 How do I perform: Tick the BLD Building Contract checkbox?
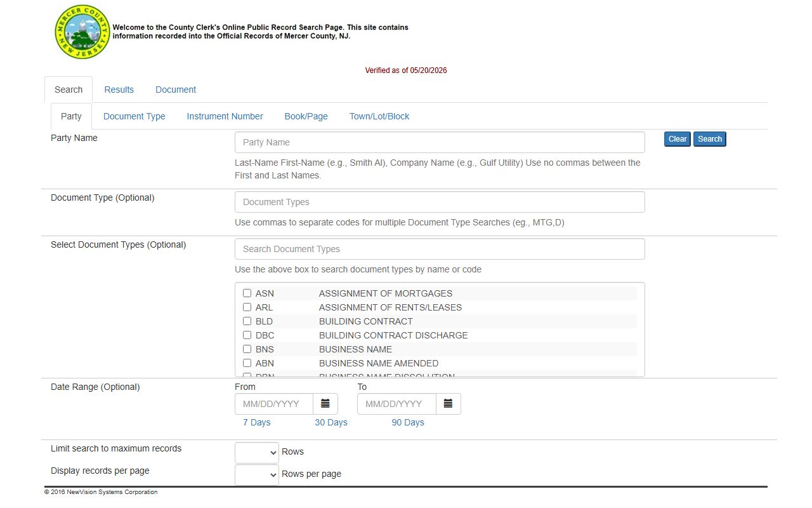(247, 321)
